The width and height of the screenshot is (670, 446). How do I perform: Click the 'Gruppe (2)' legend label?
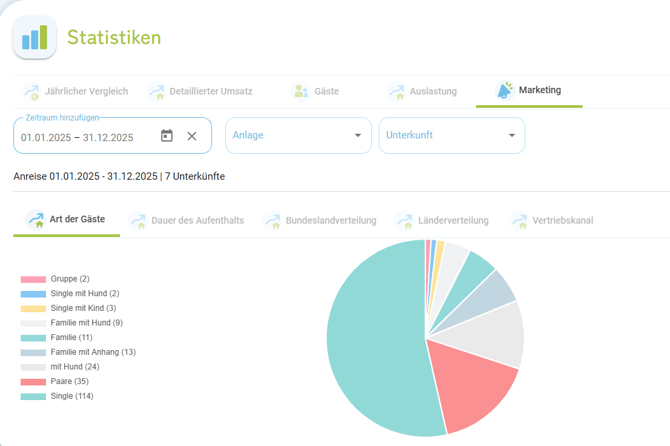tap(70, 279)
